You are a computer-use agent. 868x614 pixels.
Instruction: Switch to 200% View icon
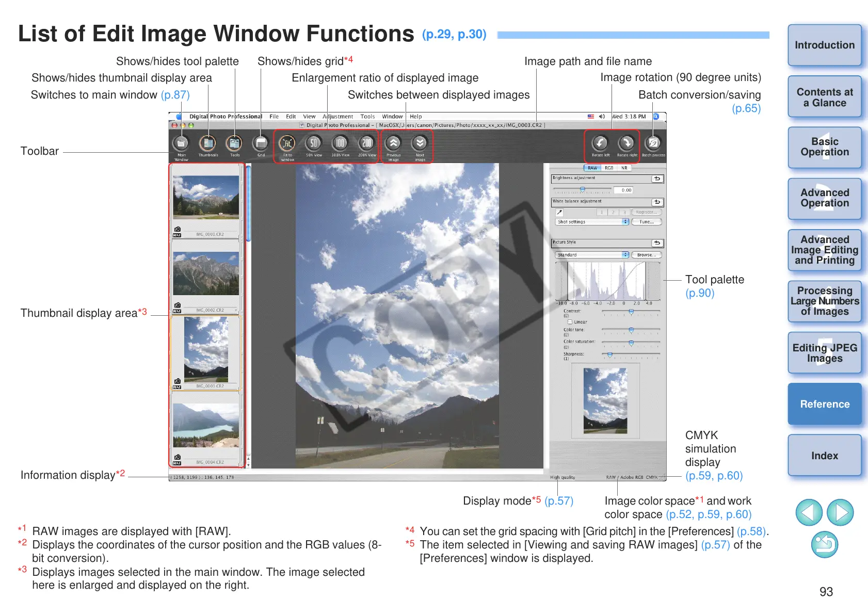point(366,143)
